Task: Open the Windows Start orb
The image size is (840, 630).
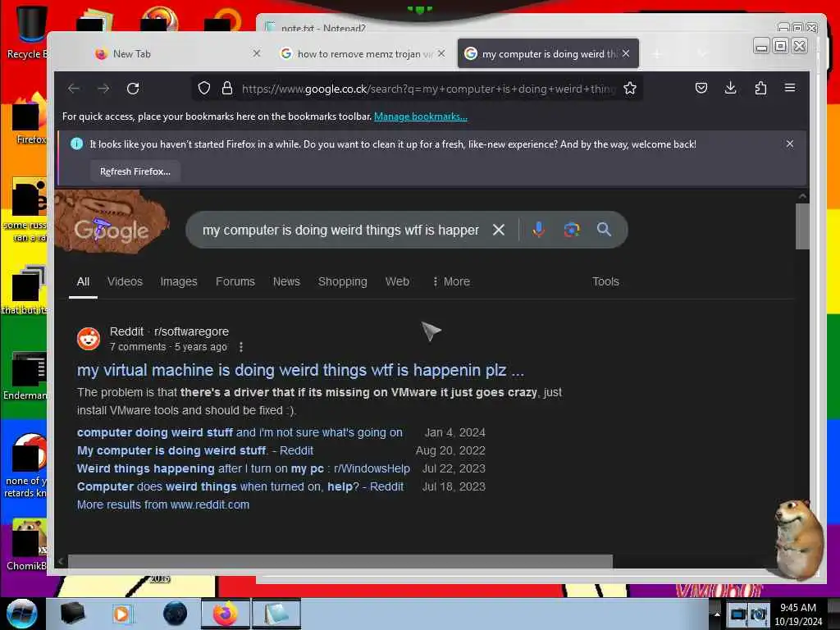Action: coord(22,614)
